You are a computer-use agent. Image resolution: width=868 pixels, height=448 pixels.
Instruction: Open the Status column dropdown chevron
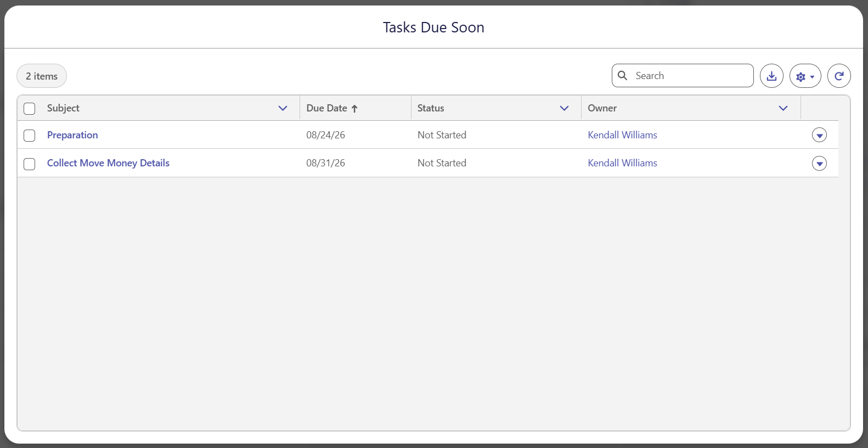tap(564, 108)
